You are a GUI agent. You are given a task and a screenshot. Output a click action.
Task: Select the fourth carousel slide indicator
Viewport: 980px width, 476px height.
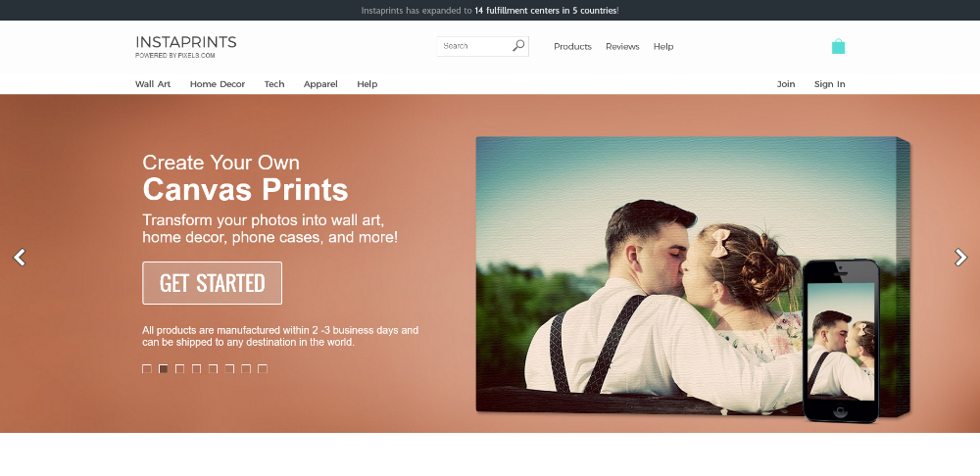[x=197, y=369]
